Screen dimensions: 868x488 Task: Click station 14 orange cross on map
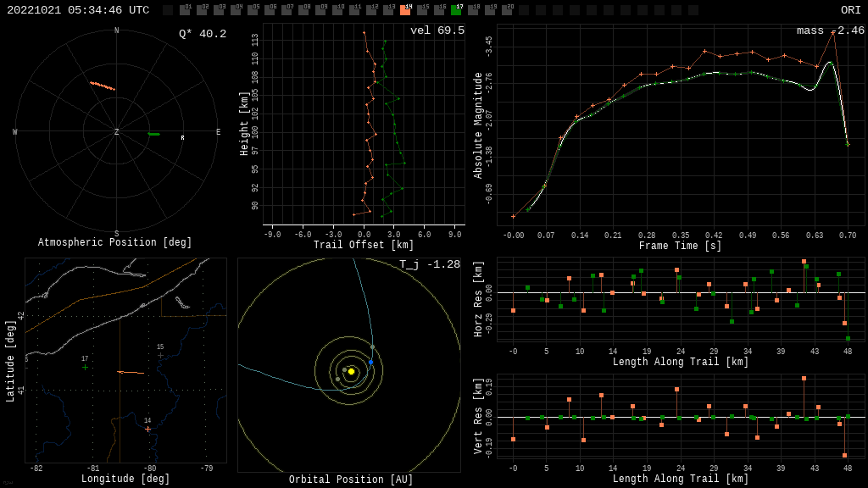tap(147, 430)
